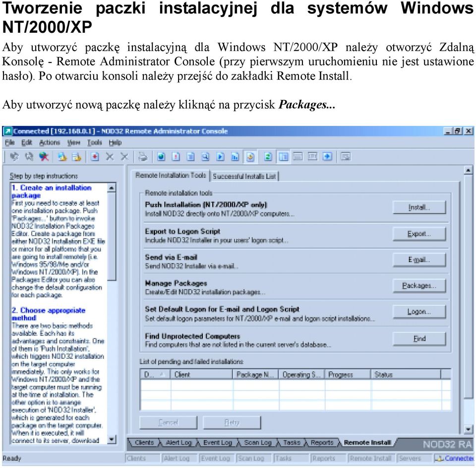The width and height of the screenshot is (476, 468).
Task: Click the blue globe Clients pane toolbar icon
Action: [161, 157]
